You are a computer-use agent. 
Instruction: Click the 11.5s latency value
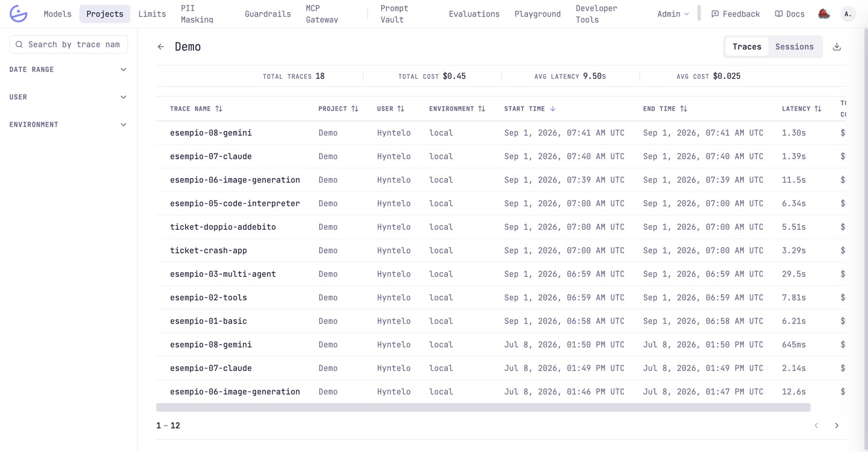pos(794,180)
